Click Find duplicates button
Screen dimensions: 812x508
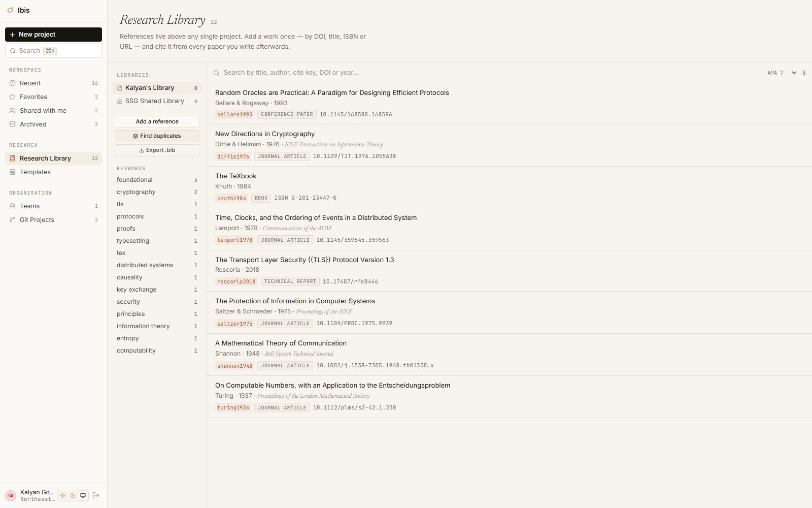pos(157,136)
